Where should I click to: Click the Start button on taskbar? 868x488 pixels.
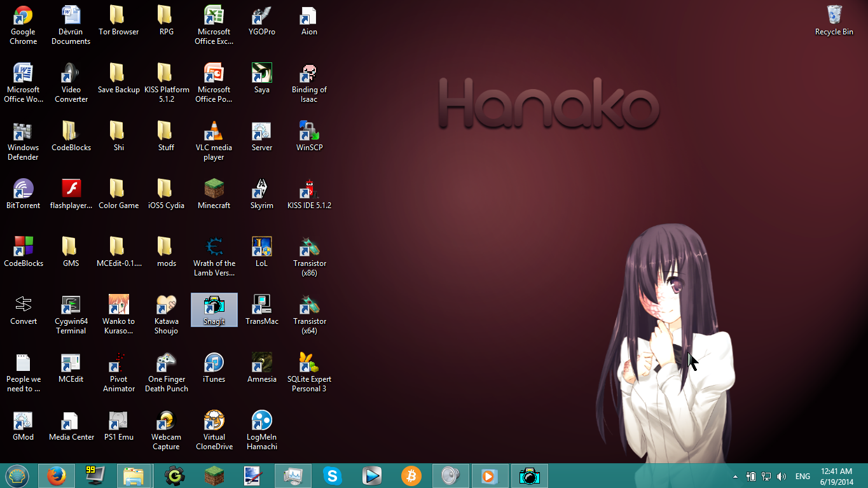tap(17, 476)
